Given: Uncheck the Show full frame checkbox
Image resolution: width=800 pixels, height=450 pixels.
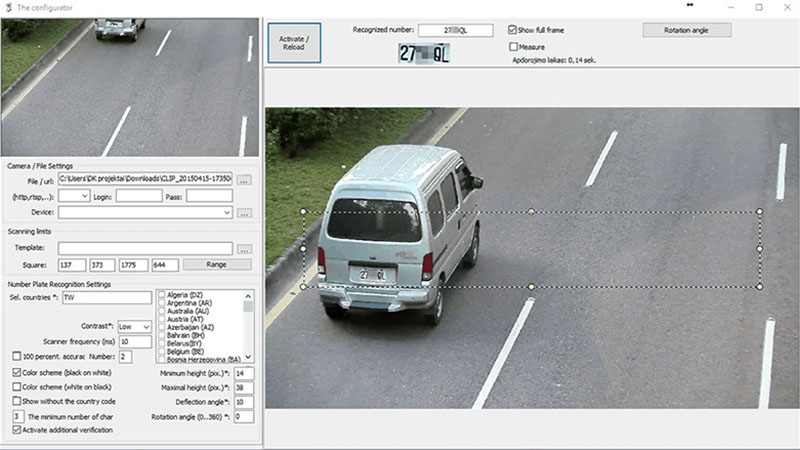Looking at the screenshot, I should pyautogui.click(x=513, y=30).
